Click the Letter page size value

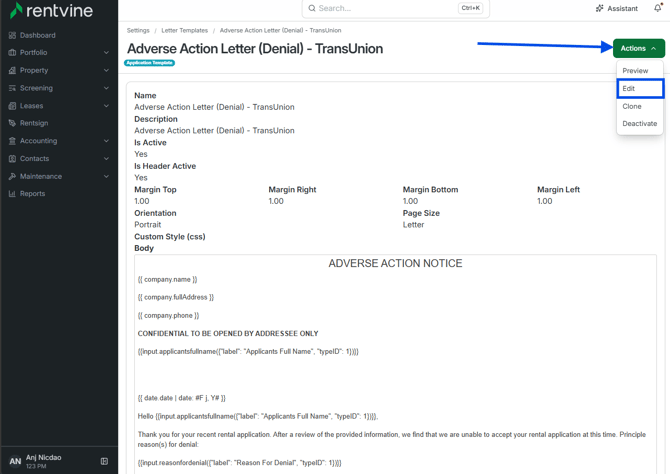[413, 224]
